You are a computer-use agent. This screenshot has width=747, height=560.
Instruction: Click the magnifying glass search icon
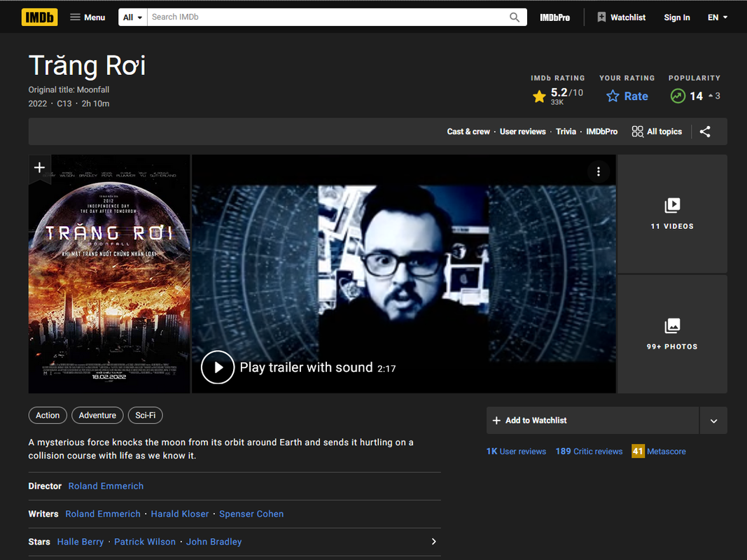click(515, 17)
